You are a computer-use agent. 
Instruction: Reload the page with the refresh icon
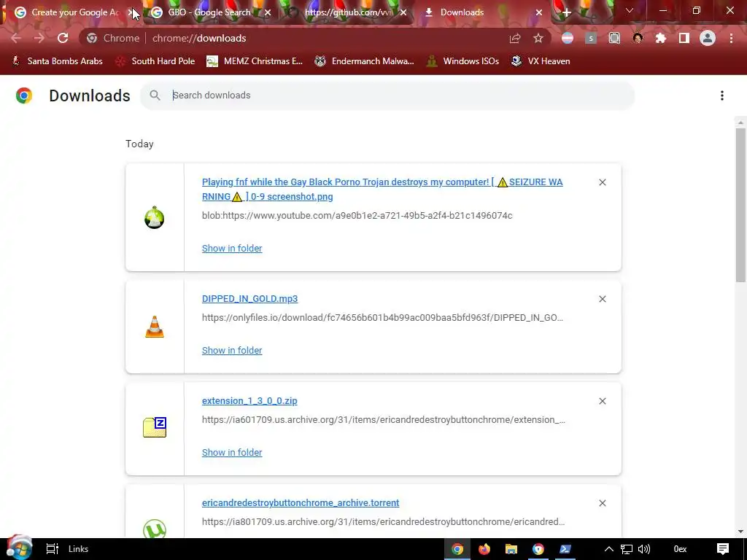point(63,38)
